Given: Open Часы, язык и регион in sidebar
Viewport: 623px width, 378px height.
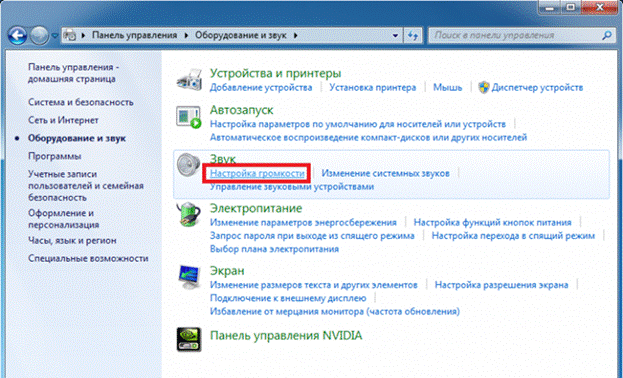Looking at the screenshot, I should [72, 240].
